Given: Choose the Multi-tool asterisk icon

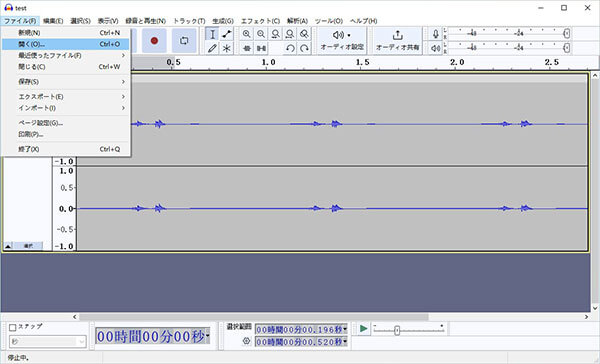Looking at the screenshot, I should pos(227,48).
